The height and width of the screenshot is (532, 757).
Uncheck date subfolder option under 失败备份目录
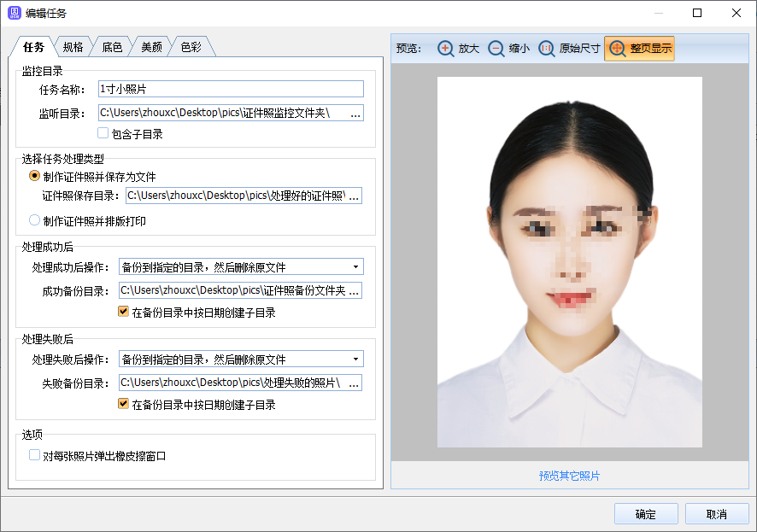(x=123, y=404)
